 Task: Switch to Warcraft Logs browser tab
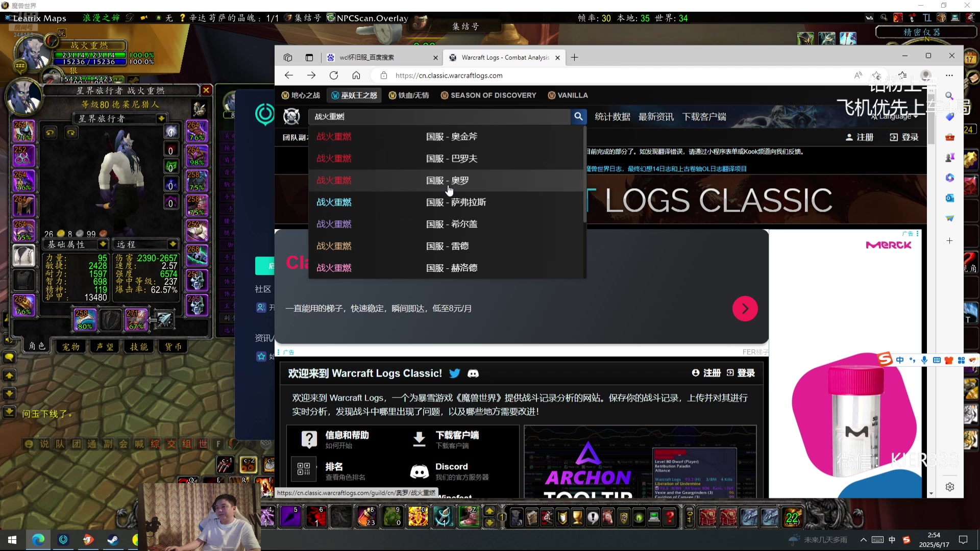(504, 58)
